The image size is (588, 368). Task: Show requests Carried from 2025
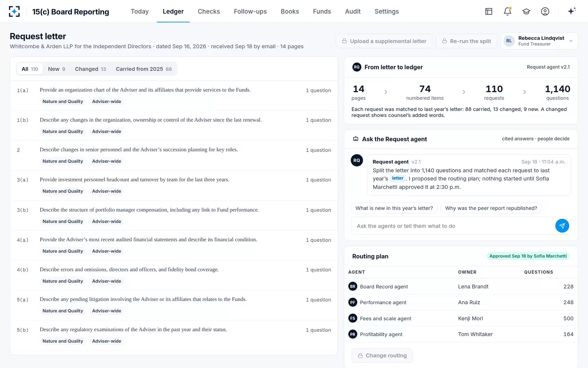[x=144, y=69]
